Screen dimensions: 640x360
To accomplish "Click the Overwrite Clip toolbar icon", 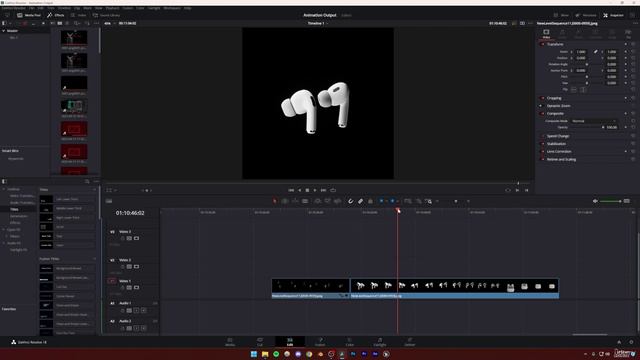I will (x=328, y=201).
